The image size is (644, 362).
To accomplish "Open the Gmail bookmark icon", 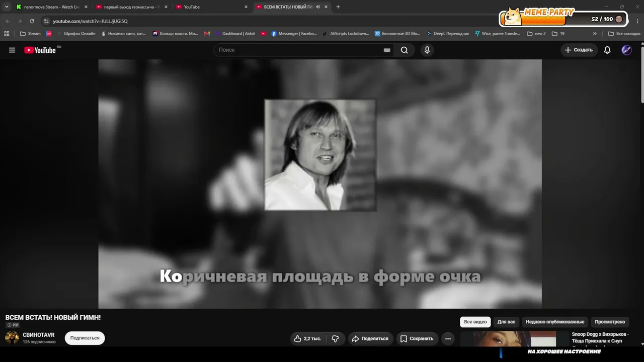I will (x=207, y=34).
